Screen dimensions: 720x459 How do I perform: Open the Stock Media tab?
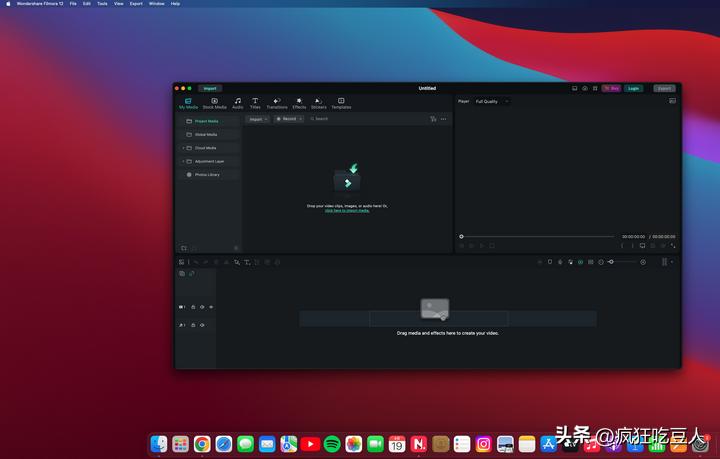[214, 102]
